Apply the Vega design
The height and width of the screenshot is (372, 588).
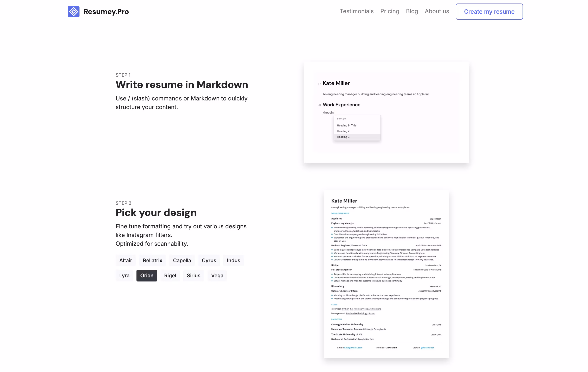[x=217, y=275]
